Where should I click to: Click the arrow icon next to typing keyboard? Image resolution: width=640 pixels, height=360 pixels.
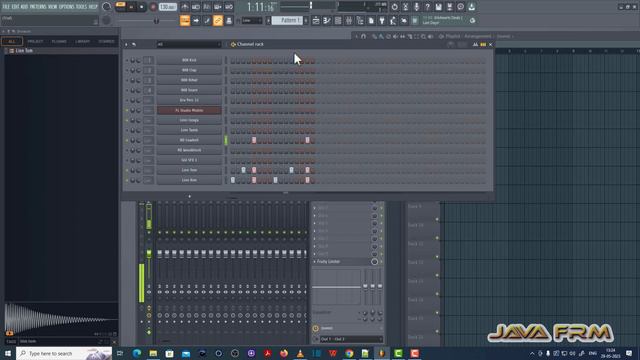[x=196, y=20]
